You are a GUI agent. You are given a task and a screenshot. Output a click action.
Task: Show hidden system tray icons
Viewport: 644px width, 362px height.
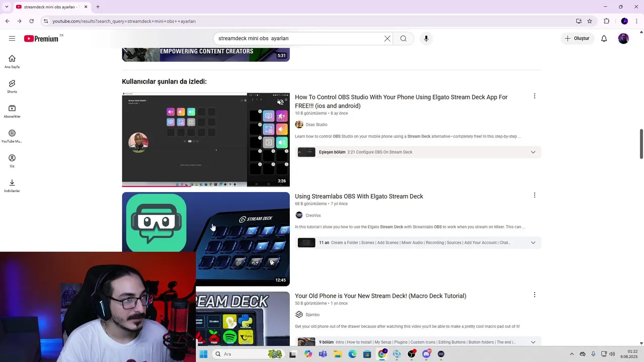(572, 354)
